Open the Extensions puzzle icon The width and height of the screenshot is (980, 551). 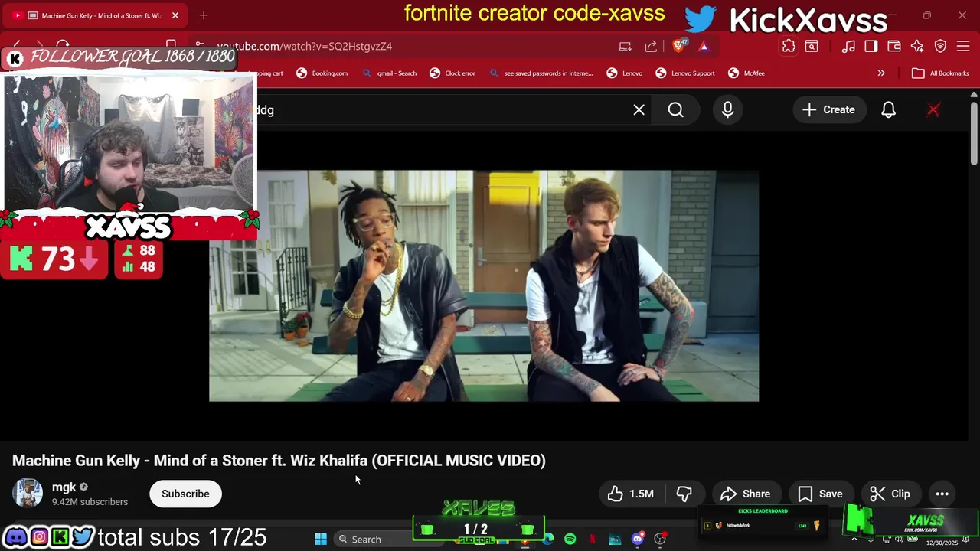tap(789, 46)
